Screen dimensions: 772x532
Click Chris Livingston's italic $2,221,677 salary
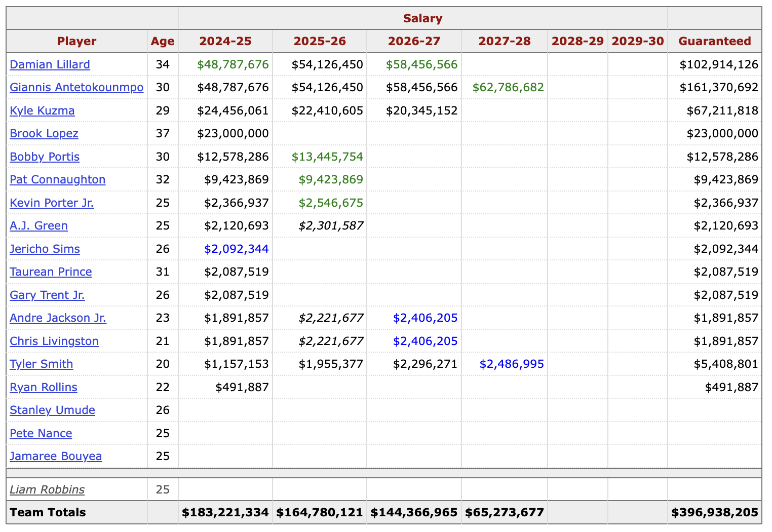pos(331,341)
